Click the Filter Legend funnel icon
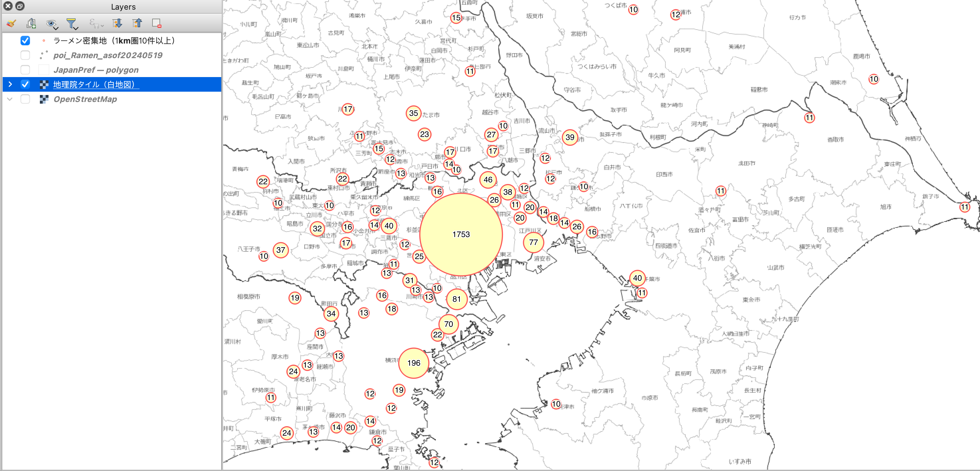The width and height of the screenshot is (980, 471). (71, 23)
